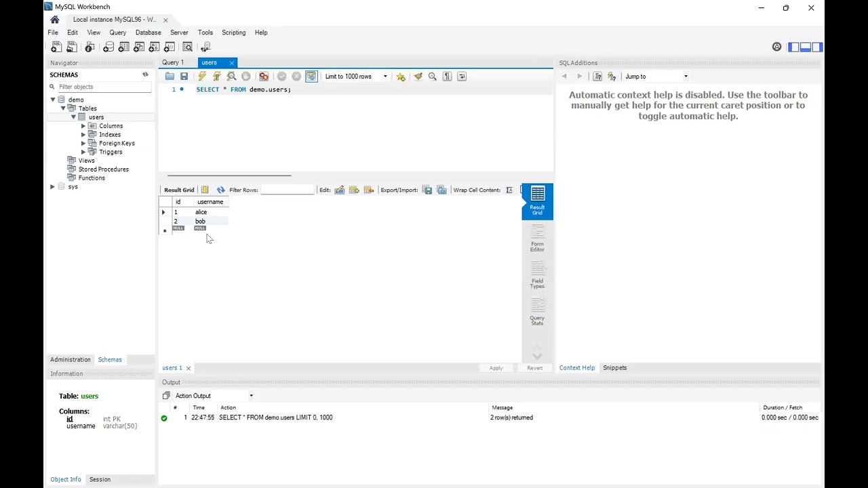Open the Query Stats view

(537, 312)
